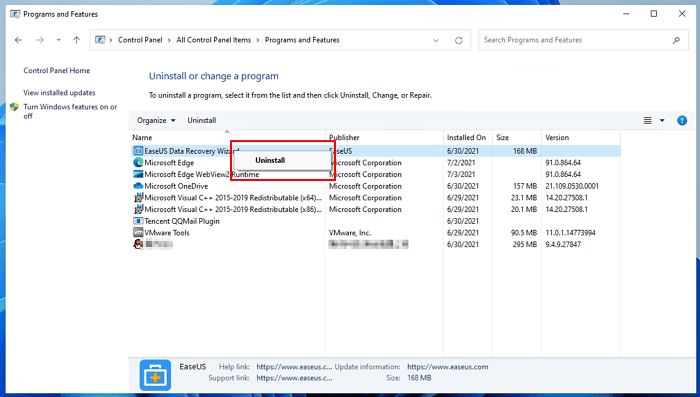
Task: Select VMware Tools entry
Action: click(167, 233)
